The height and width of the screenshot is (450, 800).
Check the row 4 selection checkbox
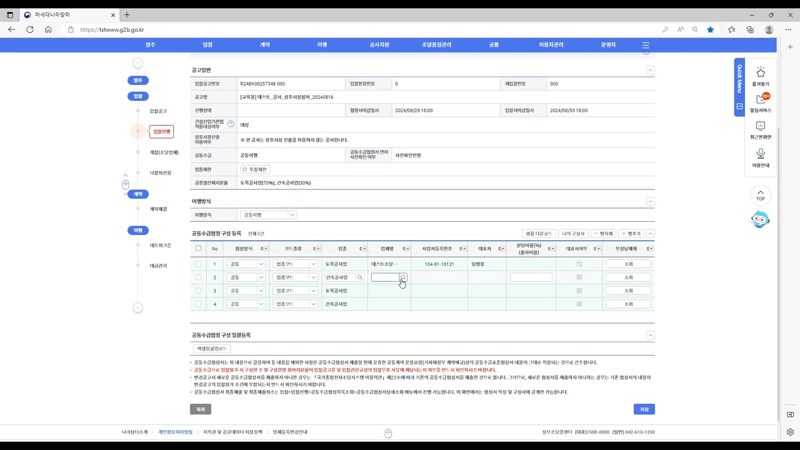click(x=198, y=304)
